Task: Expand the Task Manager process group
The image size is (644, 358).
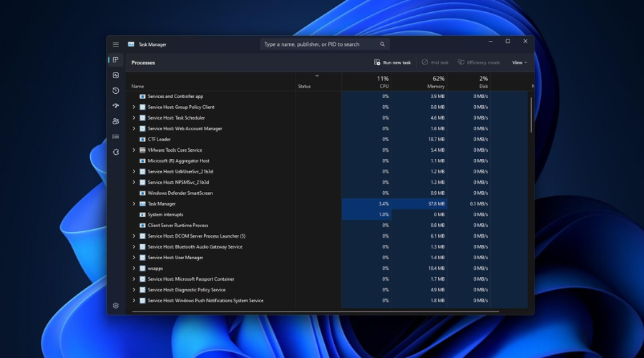Action: click(134, 204)
